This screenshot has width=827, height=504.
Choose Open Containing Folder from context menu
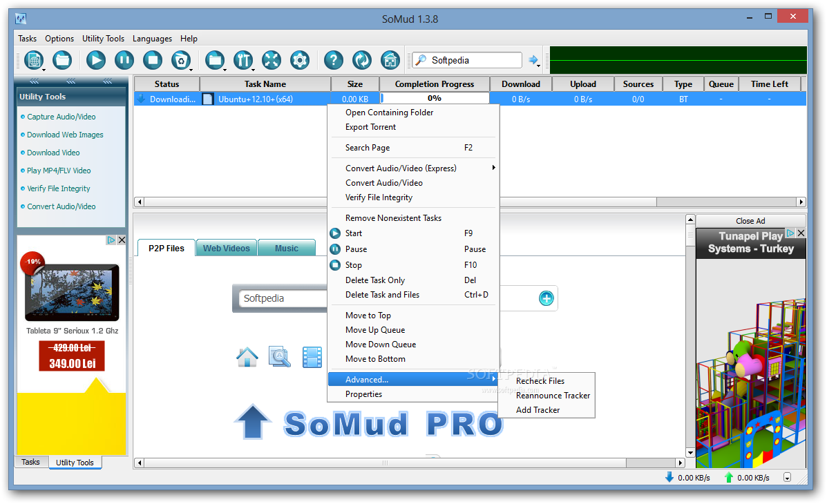[x=389, y=113]
